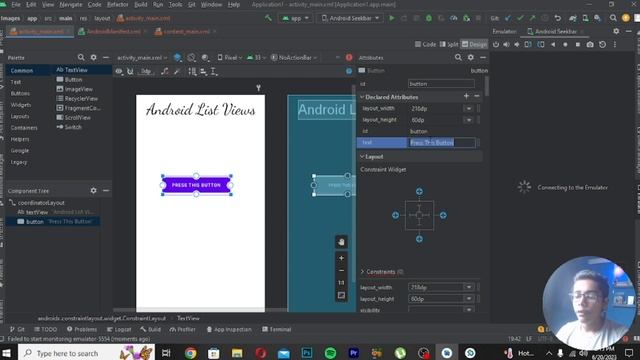Click the Make Project hammer icon
Viewport: 640px width, 360px height.
(x=268, y=18)
